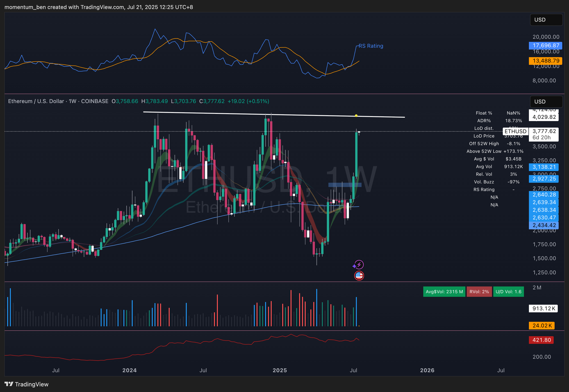The image size is (569, 392).
Task: Click the yellow dot on the white trendline
Action: [x=356, y=116]
